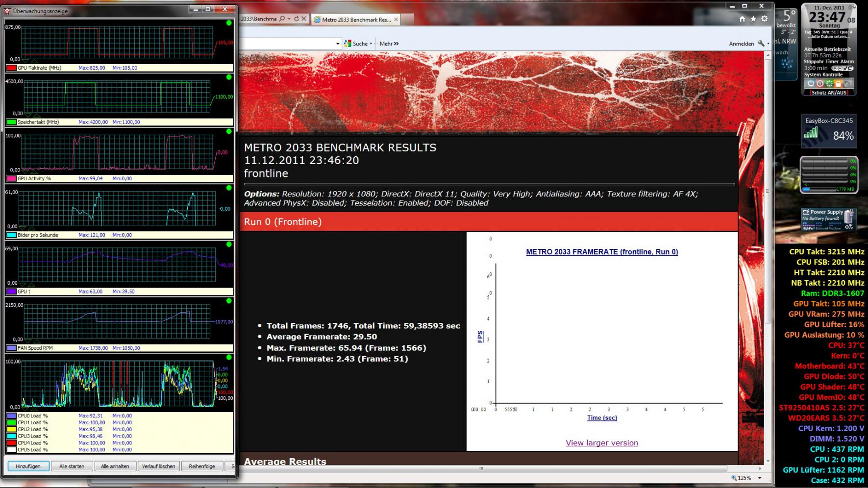Toggle green status dot of GPU t graph

coord(229,244)
